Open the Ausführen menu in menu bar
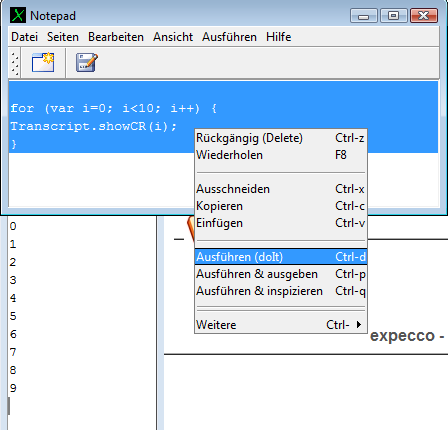 click(229, 37)
